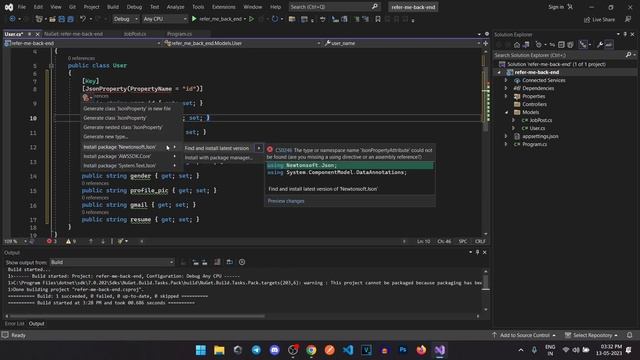Click the errors count icon in editor status strip

tap(49, 241)
